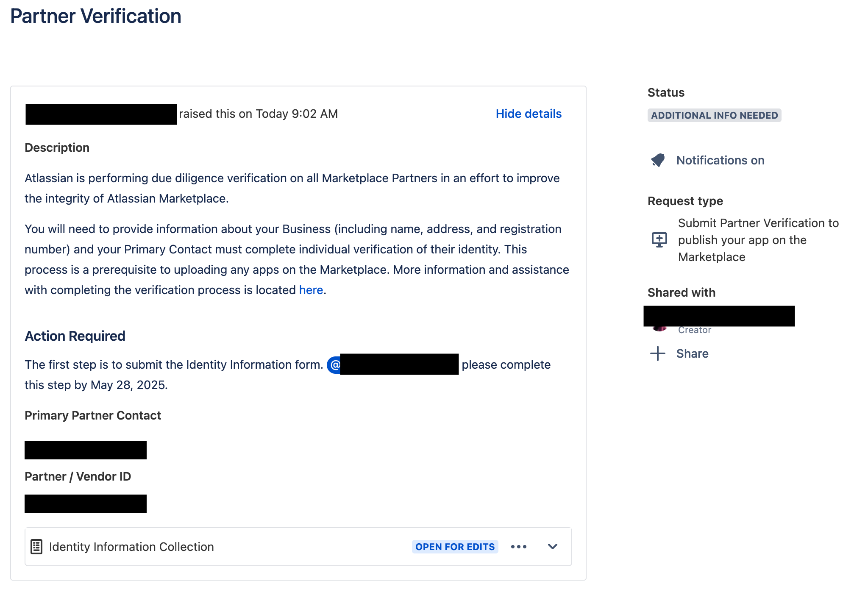This screenshot has height=595, width=868.
Task: Toggle notifications off
Action: coord(720,160)
